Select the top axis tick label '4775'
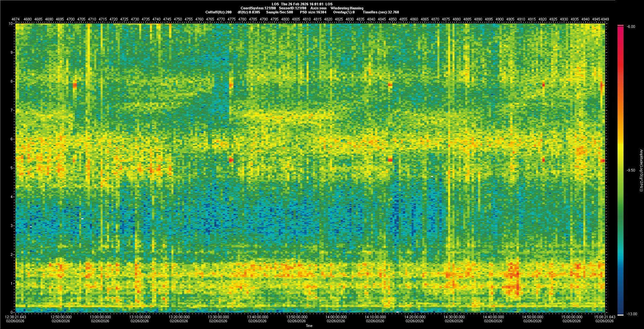Image resolution: width=644 pixels, height=329 pixels. tap(231, 19)
